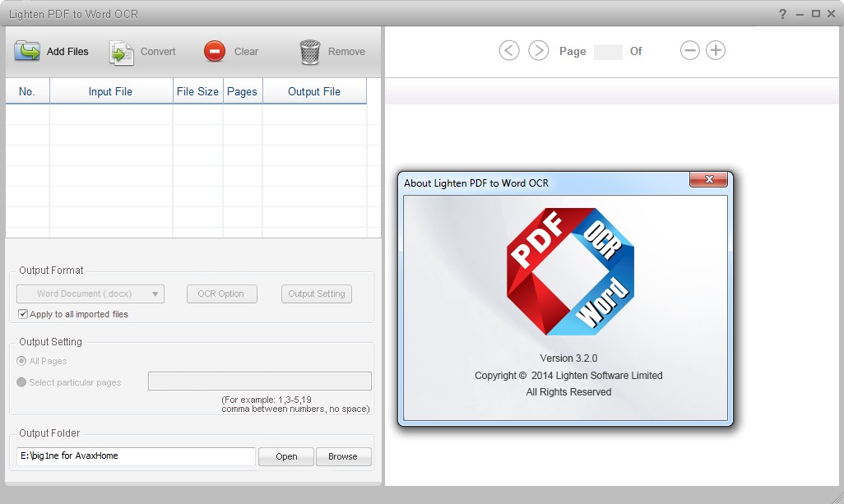Click the red Clear icon

215,52
